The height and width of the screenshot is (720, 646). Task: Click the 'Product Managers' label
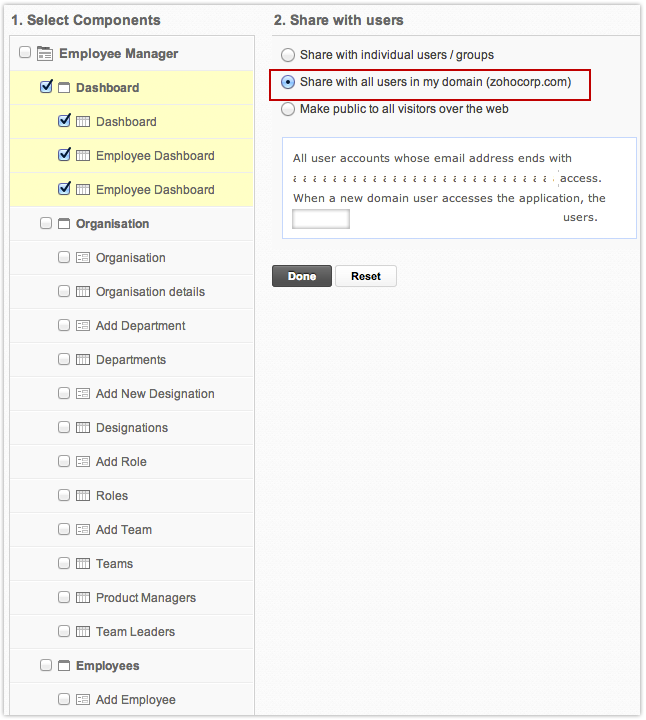tap(146, 597)
